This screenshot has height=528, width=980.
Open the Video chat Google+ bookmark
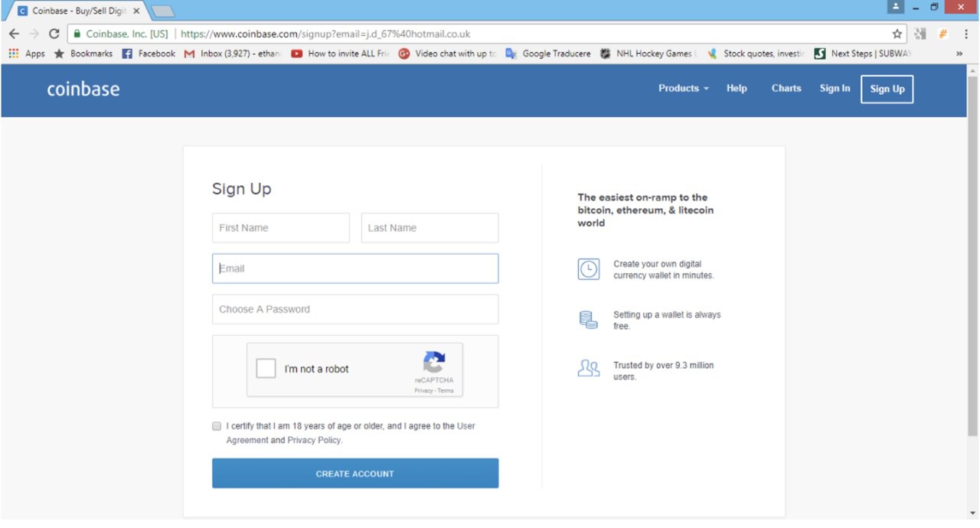tap(447, 54)
